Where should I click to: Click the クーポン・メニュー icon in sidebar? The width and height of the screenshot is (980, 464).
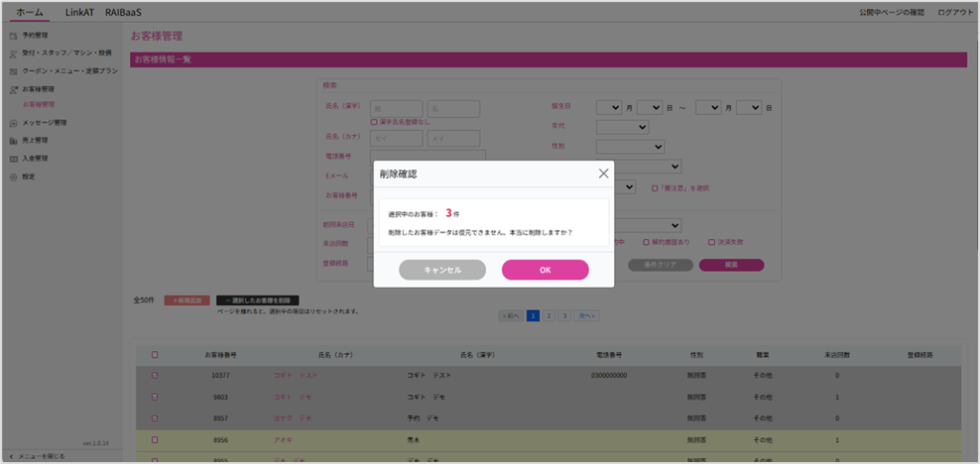(x=13, y=71)
